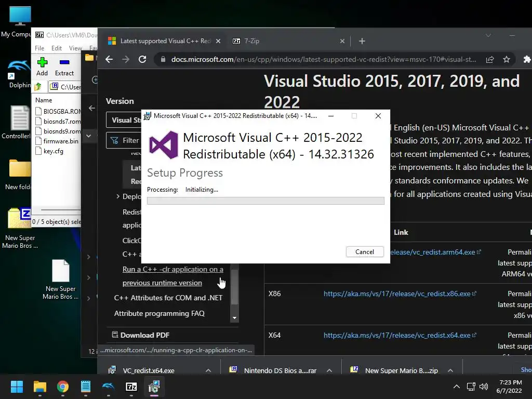Open the Edit menu in 7-Zip

(56, 48)
